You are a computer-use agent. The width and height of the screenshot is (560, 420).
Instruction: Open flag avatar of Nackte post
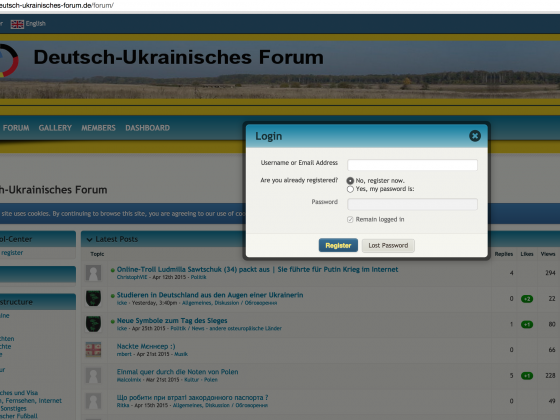pyautogui.click(x=93, y=350)
